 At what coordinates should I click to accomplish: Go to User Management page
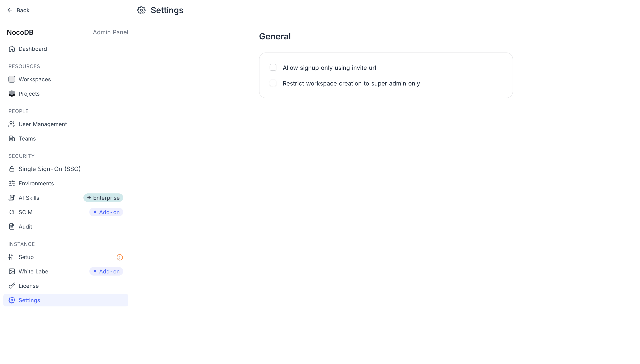click(x=66, y=124)
